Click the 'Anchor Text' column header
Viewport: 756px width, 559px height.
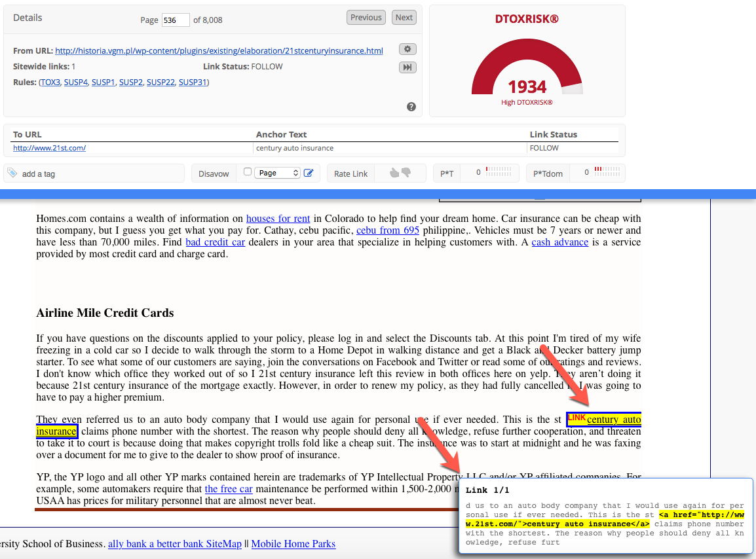click(x=281, y=134)
